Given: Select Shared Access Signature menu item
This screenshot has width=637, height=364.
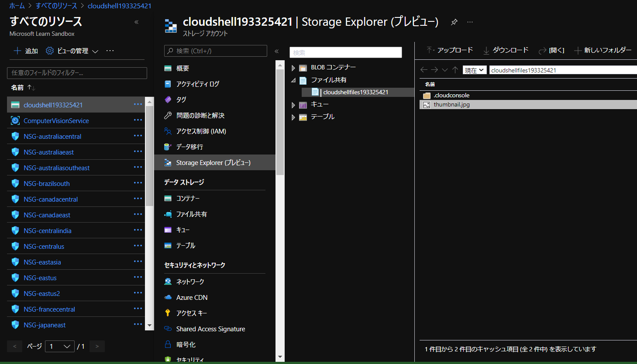Looking at the screenshot, I should 210,329.
